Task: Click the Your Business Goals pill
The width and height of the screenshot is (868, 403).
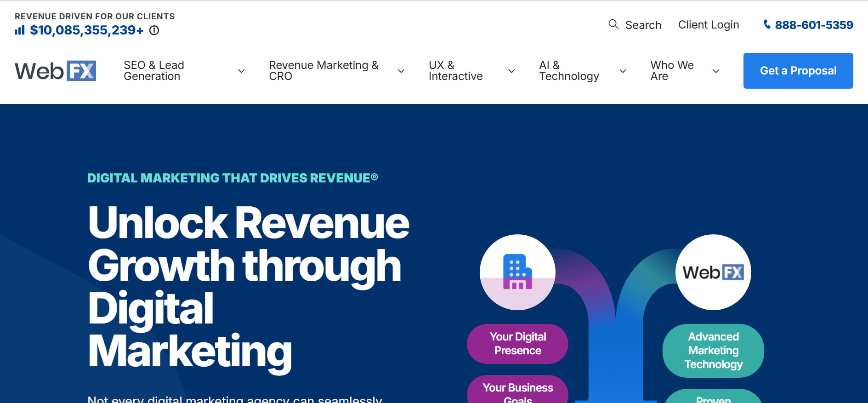Action: tap(517, 390)
